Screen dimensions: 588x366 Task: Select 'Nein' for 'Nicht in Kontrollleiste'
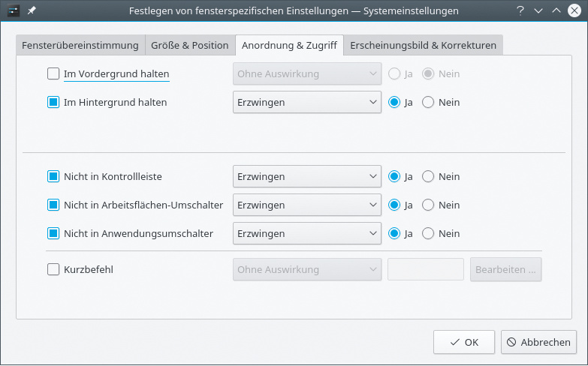(429, 177)
